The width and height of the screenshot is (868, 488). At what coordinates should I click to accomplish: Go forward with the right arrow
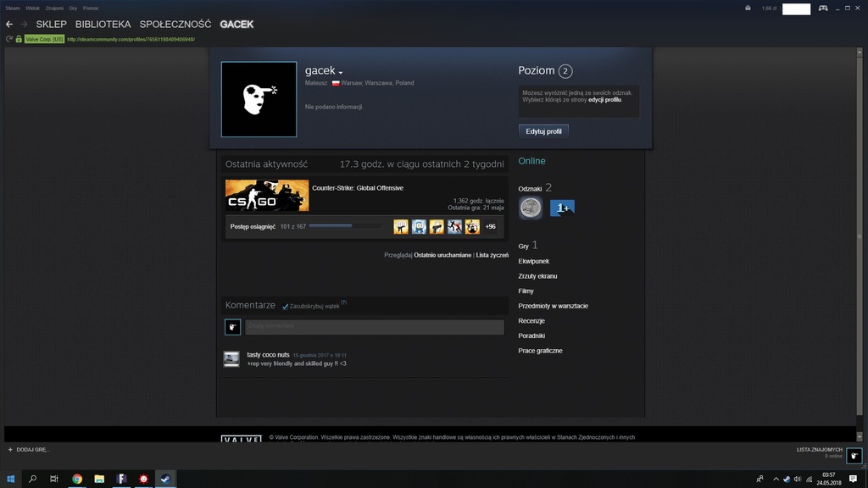pyautogui.click(x=24, y=25)
